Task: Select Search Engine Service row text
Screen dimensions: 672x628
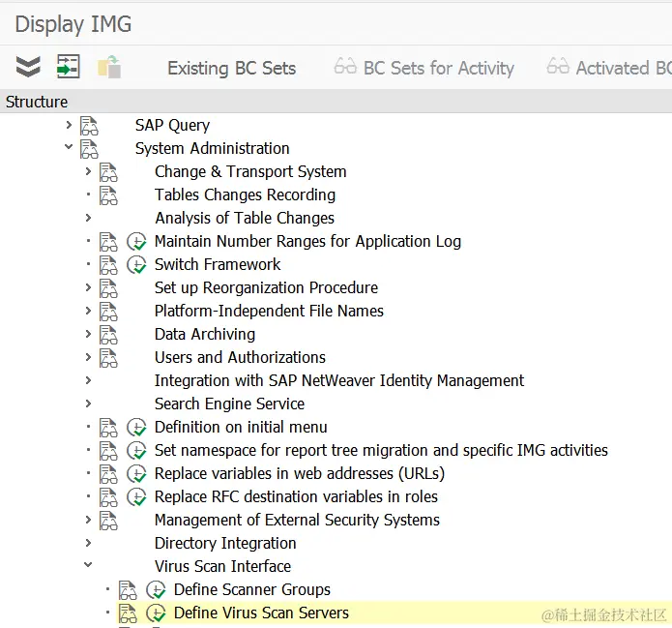Action: point(229,404)
